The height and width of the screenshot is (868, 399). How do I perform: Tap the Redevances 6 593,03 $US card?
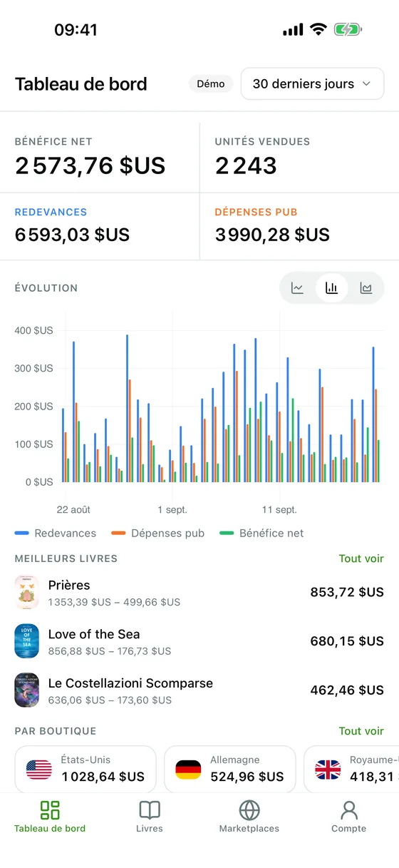100,226
